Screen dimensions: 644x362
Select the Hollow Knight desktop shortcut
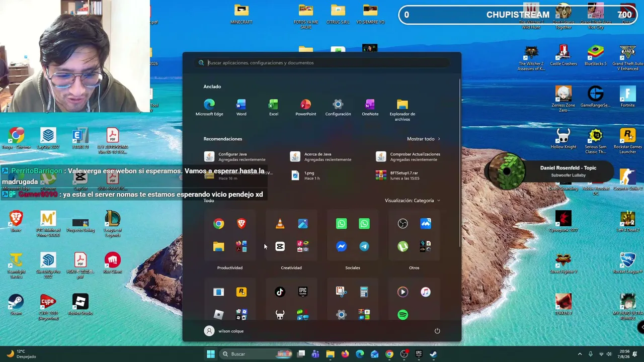click(563, 139)
